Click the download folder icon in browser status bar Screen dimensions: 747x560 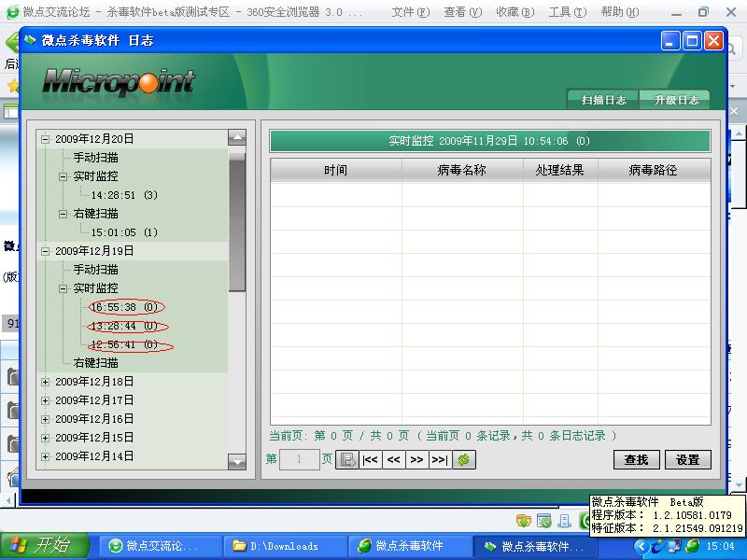tap(524, 521)
